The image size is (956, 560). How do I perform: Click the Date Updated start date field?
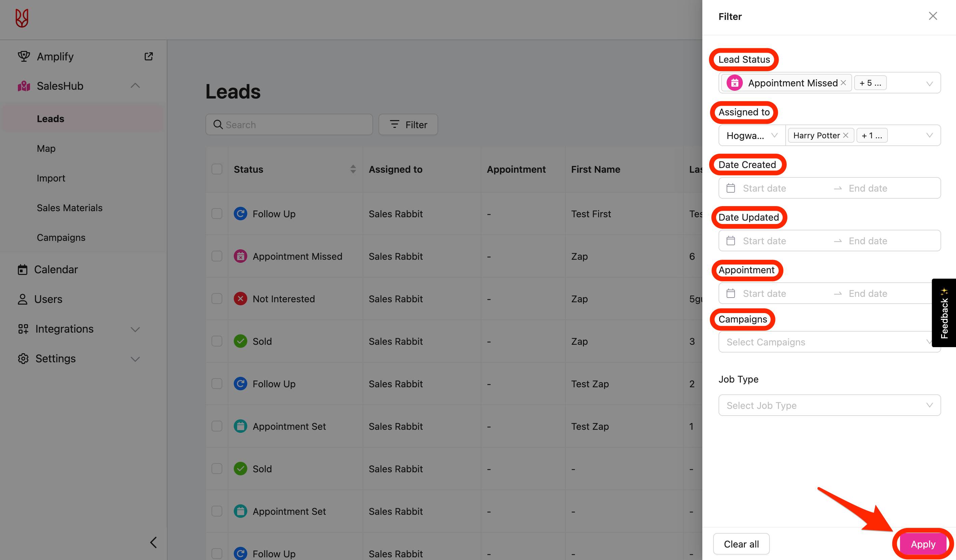(x=764, y=241)
